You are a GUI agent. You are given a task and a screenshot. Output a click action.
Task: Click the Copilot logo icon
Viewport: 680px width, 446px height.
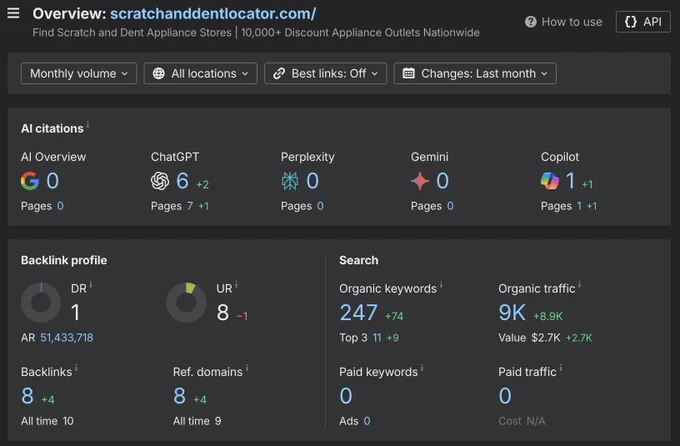pyautogui.click(x=550, y=180)
